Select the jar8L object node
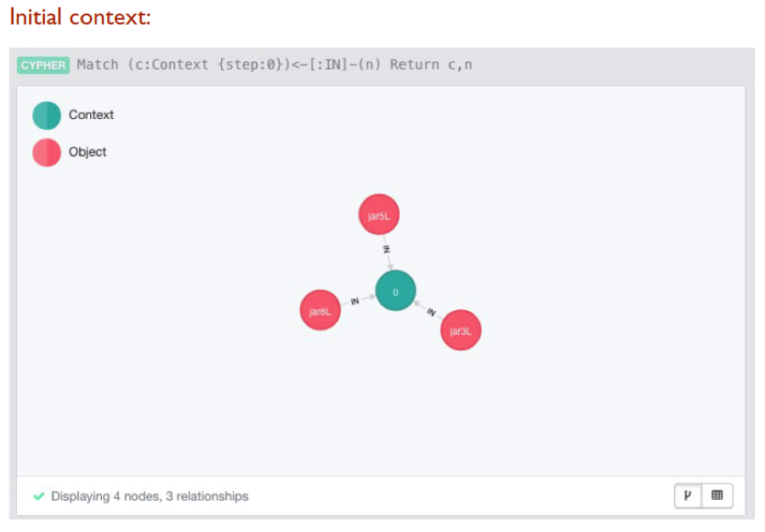The width and height of the screenshot is (765, 532). [320, 311]
